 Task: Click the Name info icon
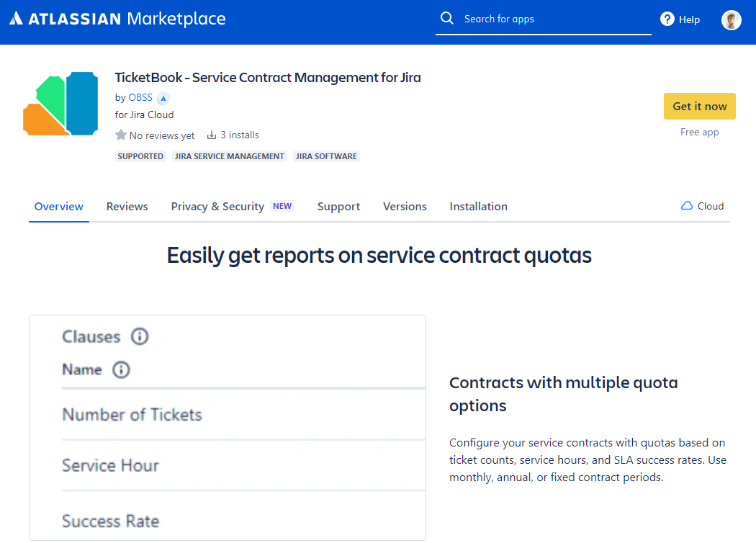point(121,369)
